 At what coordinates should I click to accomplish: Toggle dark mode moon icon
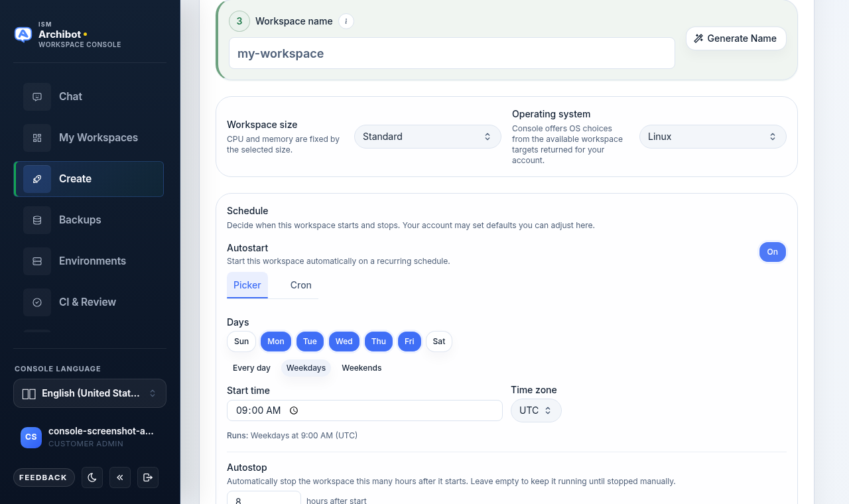(x=92, y=477)
